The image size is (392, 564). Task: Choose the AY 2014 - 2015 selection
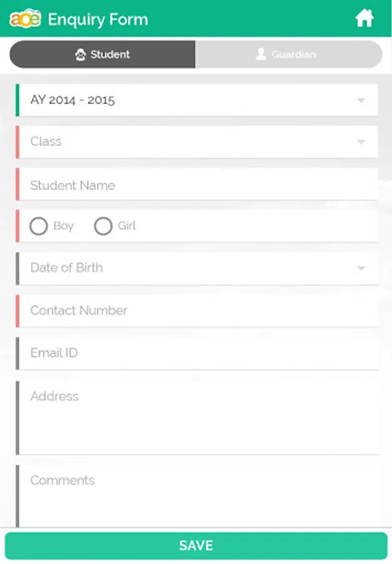coord(73,100)
